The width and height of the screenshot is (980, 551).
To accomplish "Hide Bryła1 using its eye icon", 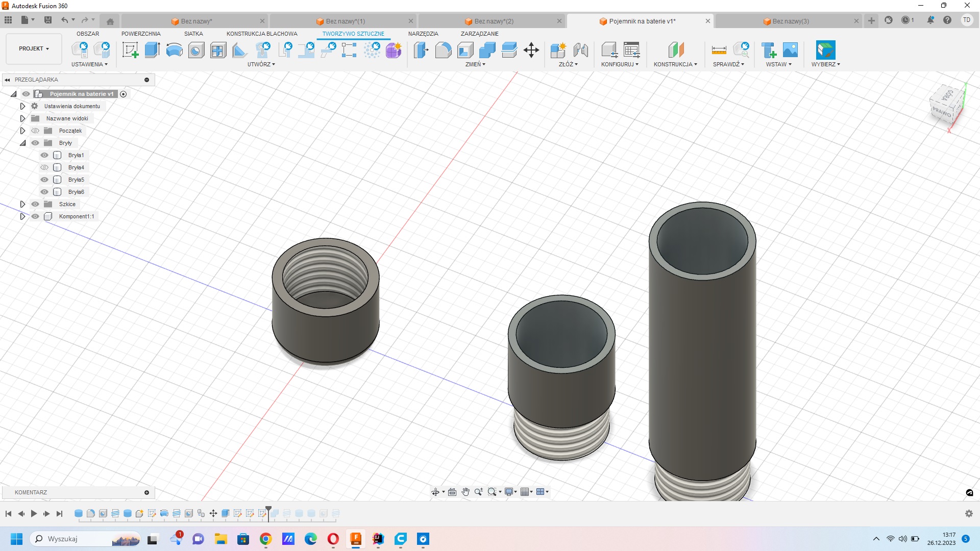I will (x=44, y=155).
